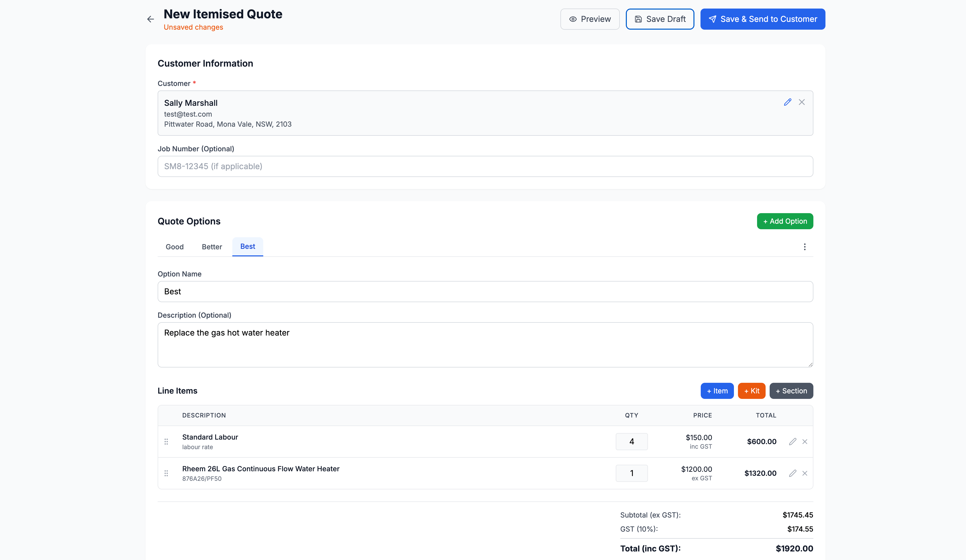966x560 pixels.
Task: Grab the drag handle beside the Rheem heater
Action: coord(166,473)
